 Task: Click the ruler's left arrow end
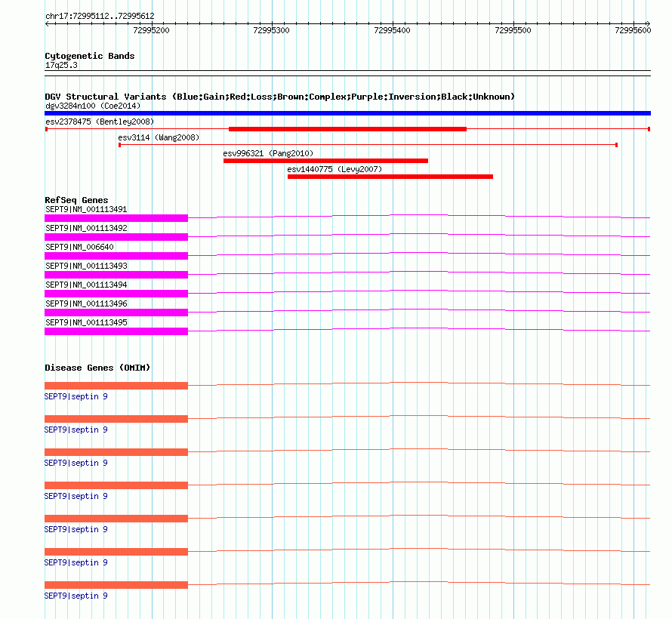click(x=47, y=24)
